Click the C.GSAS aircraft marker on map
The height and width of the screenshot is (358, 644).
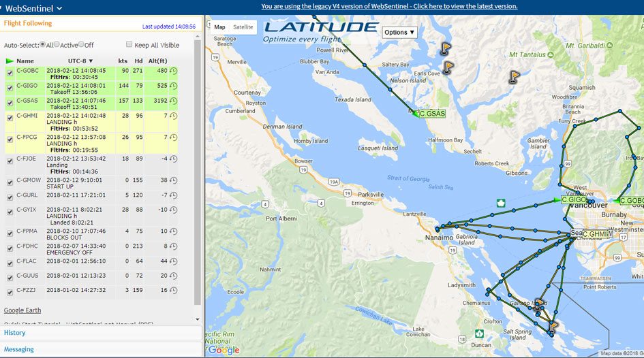(416, 114)
